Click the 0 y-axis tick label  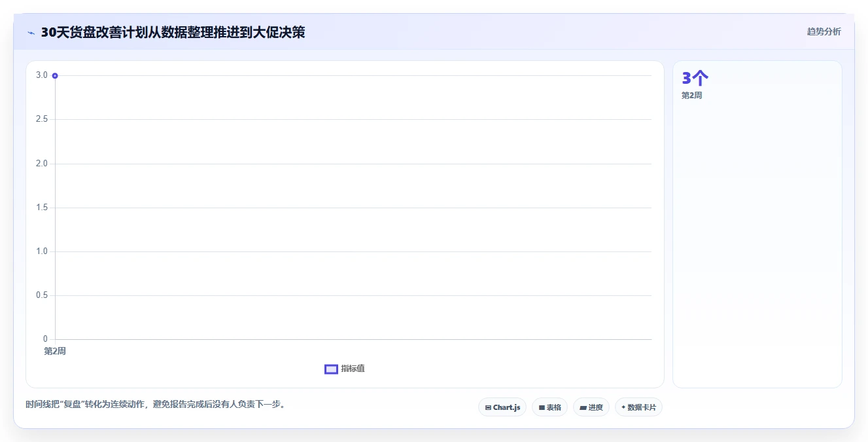click(45, 339)
